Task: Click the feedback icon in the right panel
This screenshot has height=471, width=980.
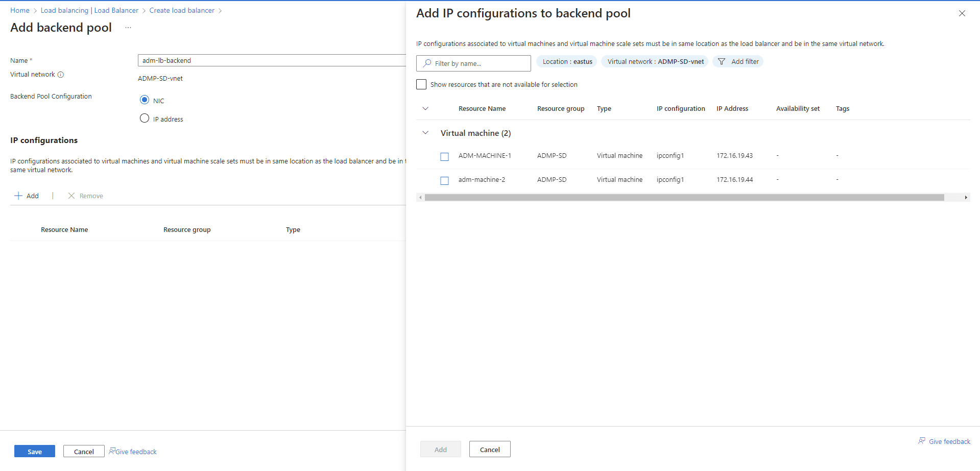Action: (922, 441)
